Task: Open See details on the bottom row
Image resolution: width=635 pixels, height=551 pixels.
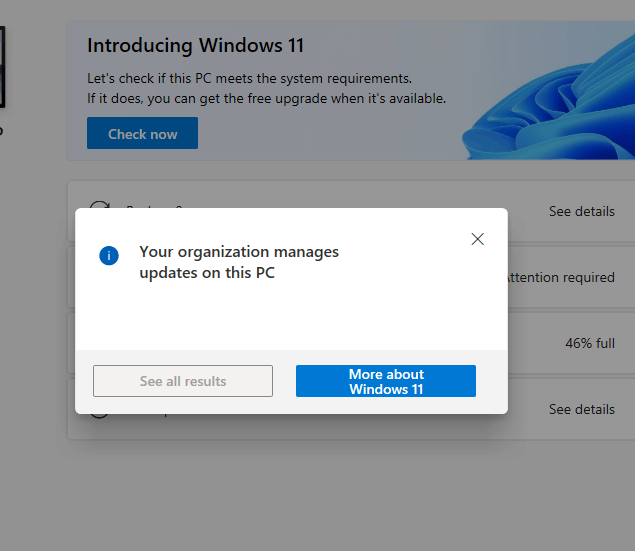Action: 581,409
